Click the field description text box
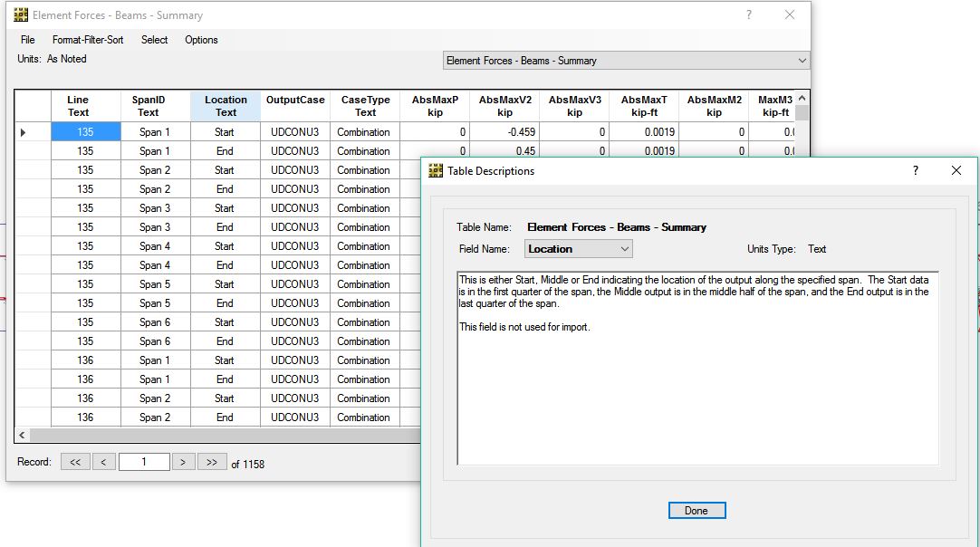The image size is (980, 547). [697, 369]
